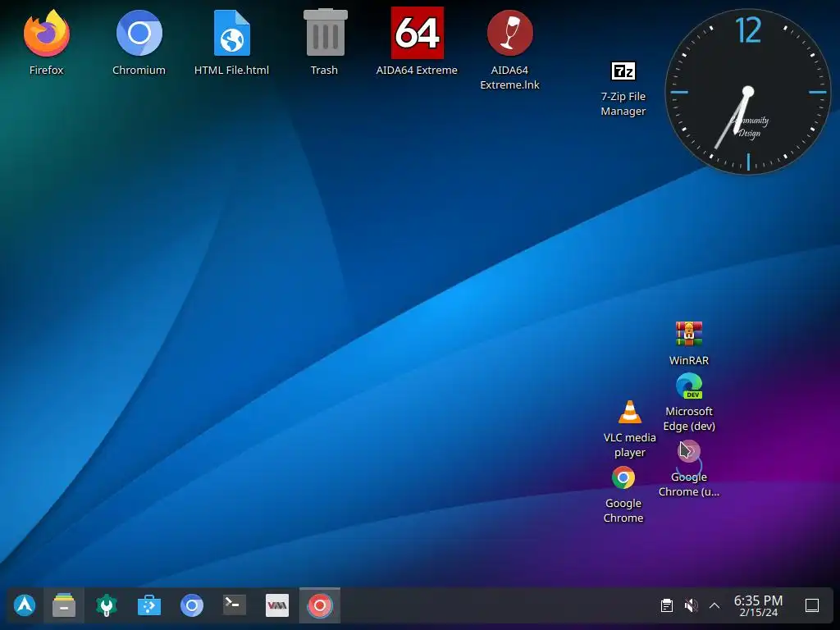Open the clipboard tray icon
Image resolution: width=840 pixels, height=630 pixels.
(667, 605)
